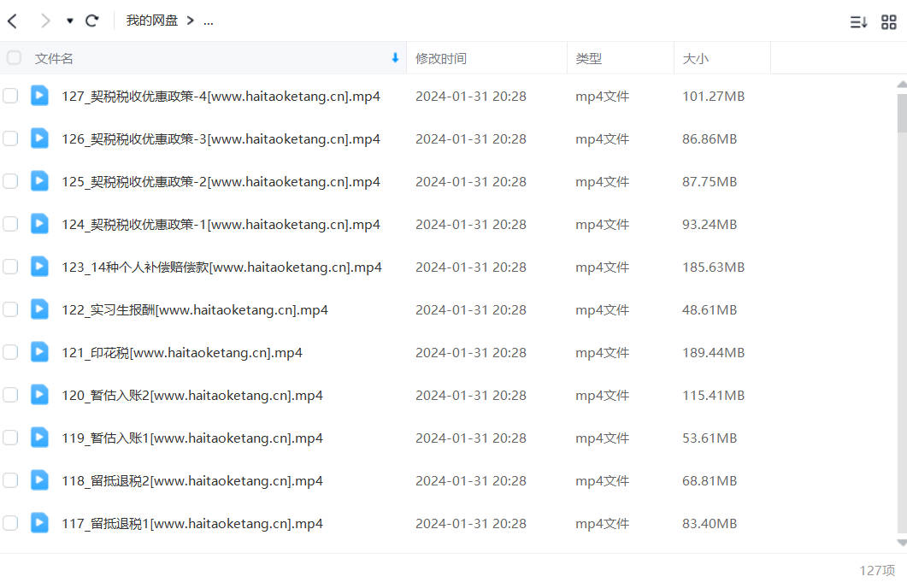Viewport: 907px width, 588px height.
Task: Toggle the blue sort direction arrow
Action: (395, 58)
